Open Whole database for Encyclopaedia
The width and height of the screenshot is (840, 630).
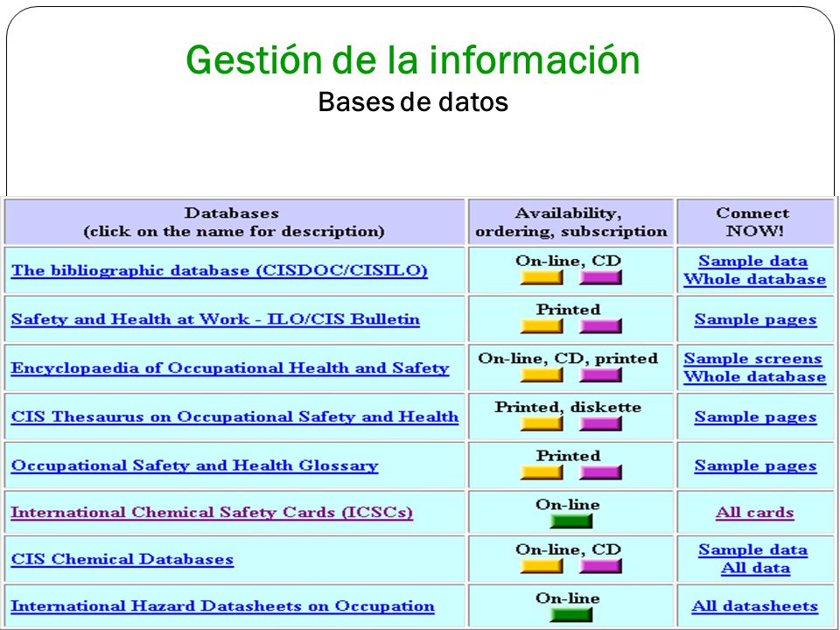(755, 376)
